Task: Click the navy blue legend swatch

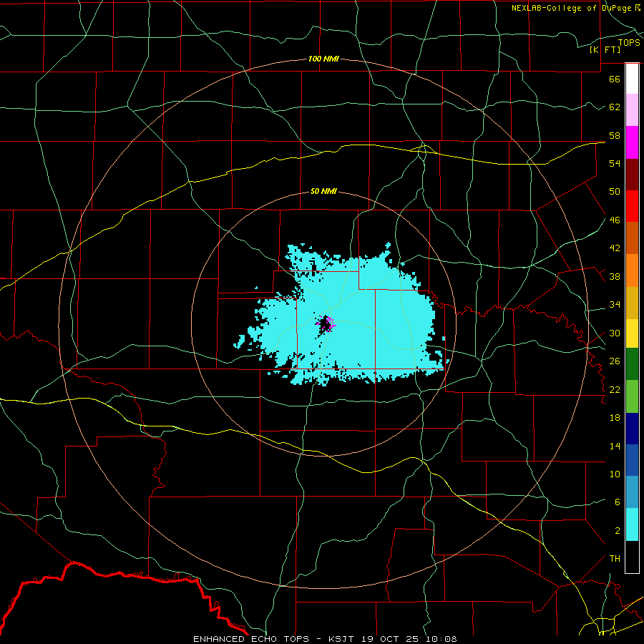Action: tap(632, 429)
